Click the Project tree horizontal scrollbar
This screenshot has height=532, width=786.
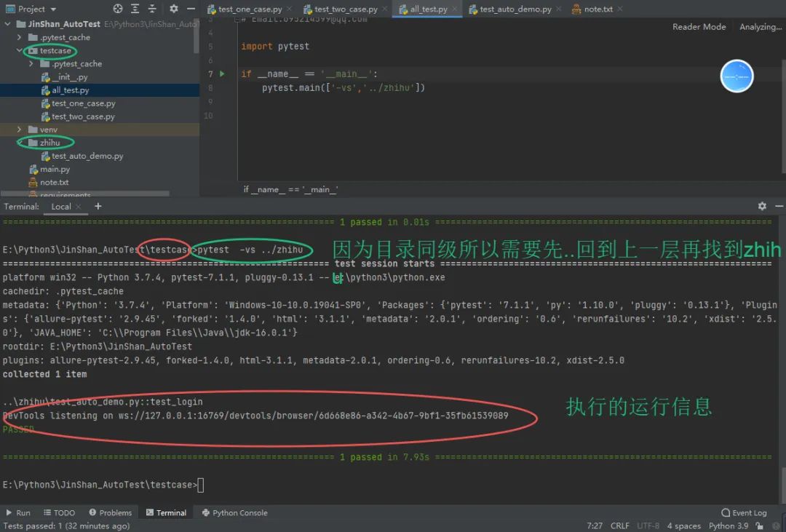pyautogui.click(x=85, y=193)
